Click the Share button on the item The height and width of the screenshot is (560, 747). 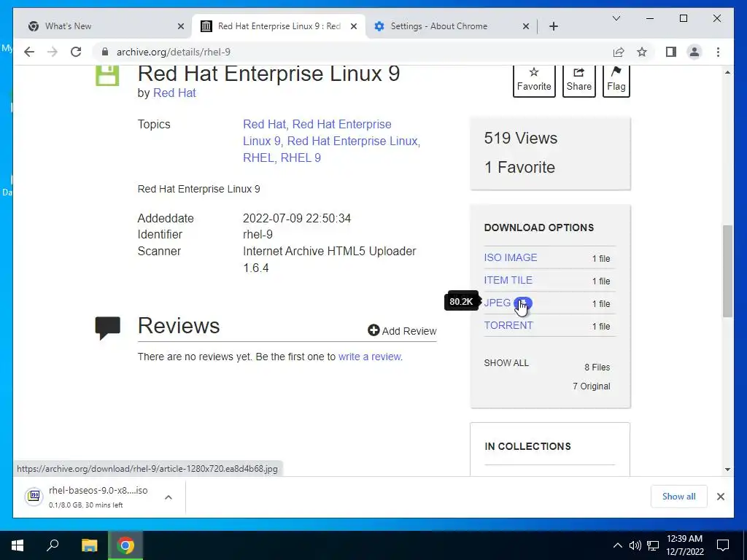coord(578,80)
